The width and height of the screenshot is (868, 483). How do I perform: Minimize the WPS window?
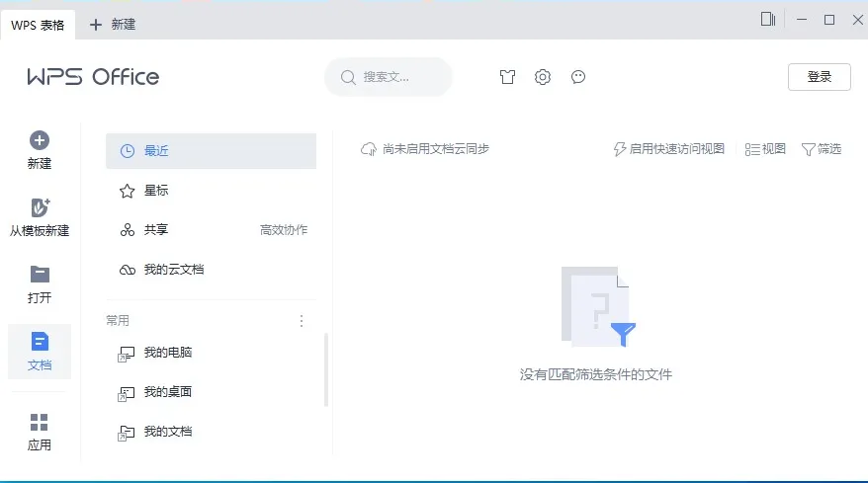802,20
